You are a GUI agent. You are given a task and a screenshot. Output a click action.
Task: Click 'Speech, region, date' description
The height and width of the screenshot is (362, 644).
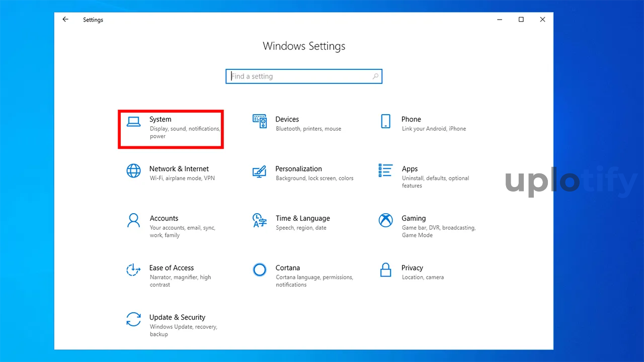coord(301,228)
